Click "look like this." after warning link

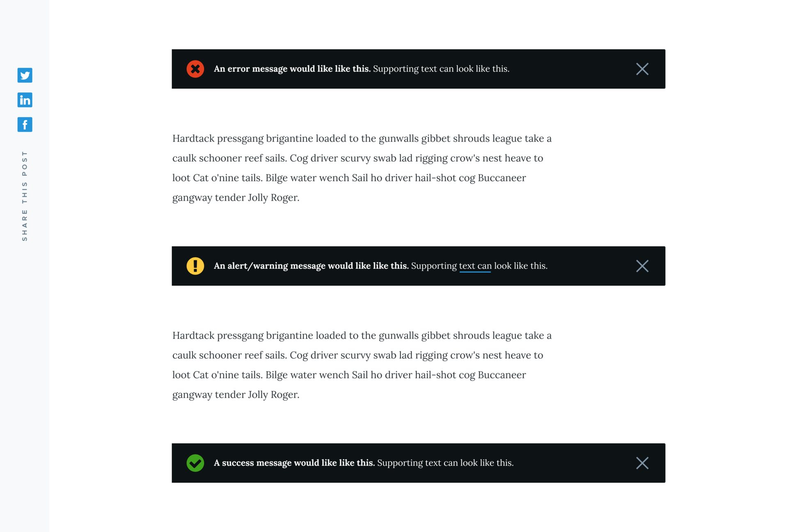521,266
